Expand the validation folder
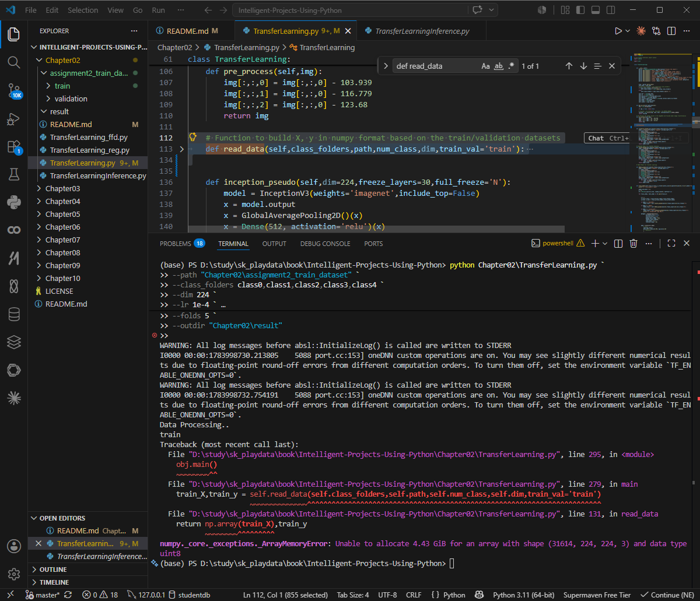700x601 pixels. coord(87,99)
